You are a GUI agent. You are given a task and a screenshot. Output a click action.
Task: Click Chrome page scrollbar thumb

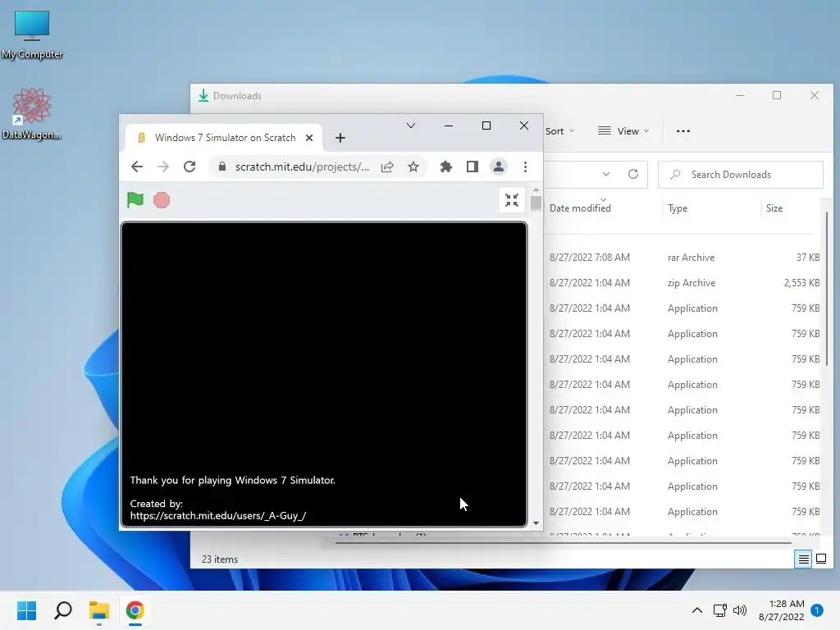[x=536, y=203]
